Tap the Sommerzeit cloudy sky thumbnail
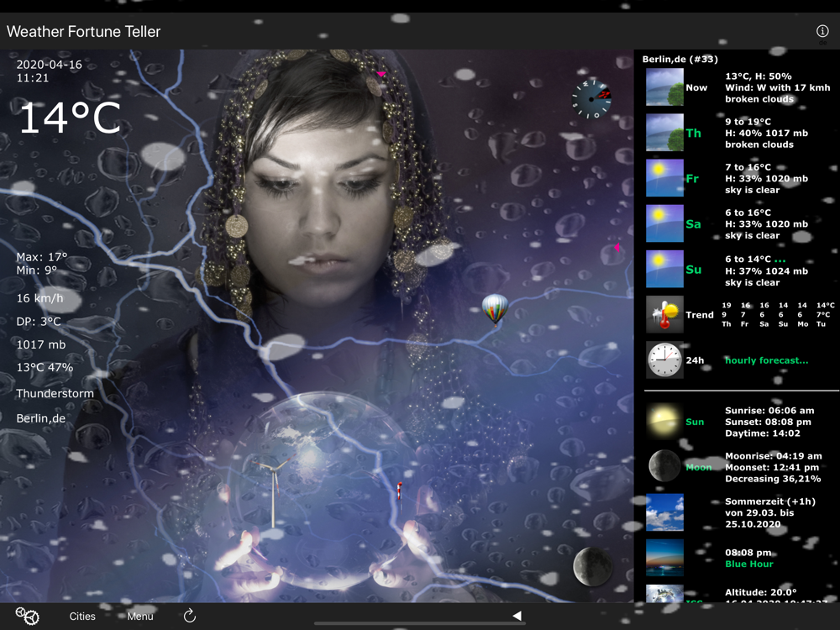The image size is (840, 630). [664, 512]
